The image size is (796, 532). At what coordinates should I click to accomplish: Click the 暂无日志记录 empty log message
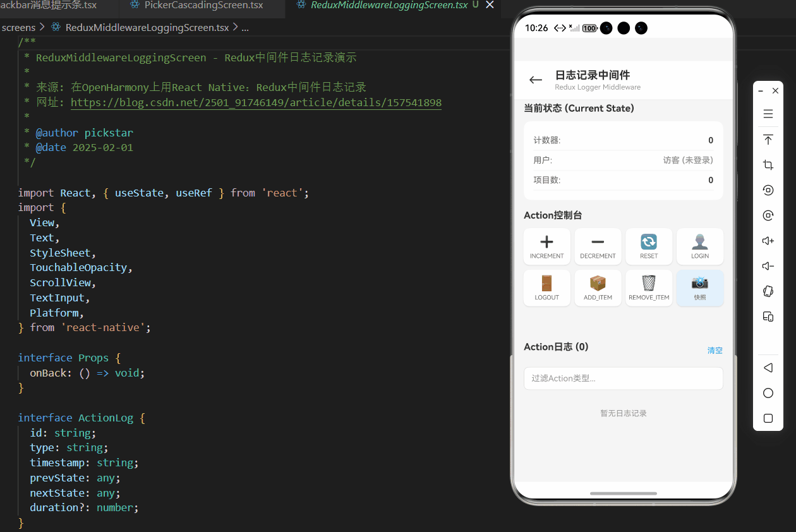624,413
